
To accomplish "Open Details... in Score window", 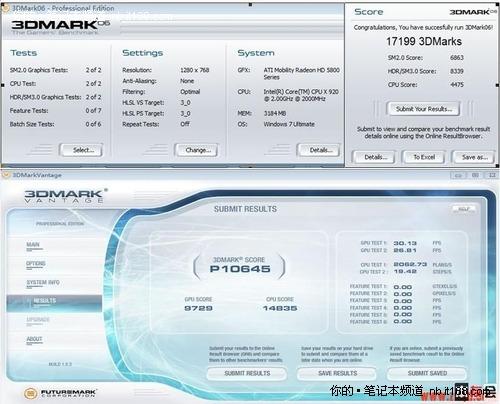I will (x=373, y=157).
